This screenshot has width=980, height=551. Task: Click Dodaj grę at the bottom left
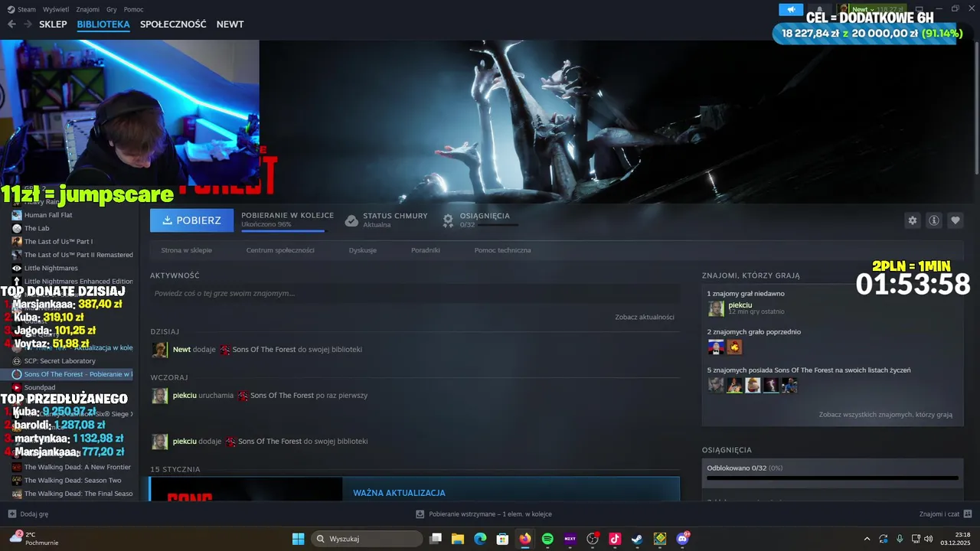[x=28, y=514]
